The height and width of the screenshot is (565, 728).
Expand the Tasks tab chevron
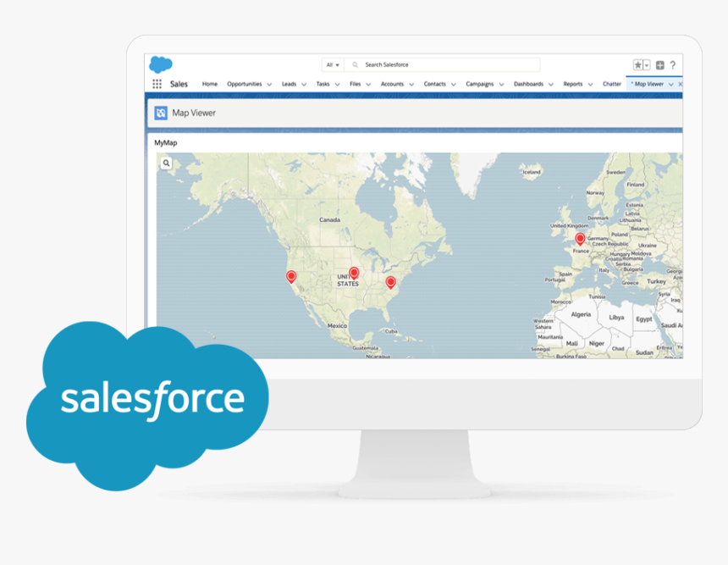click(338, 85)
